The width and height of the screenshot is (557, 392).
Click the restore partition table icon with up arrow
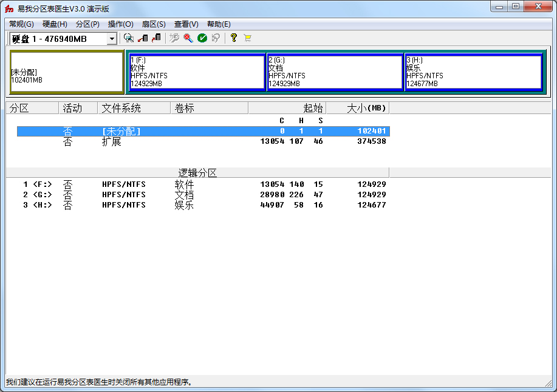pyautogui.click(x=156, y=38)
